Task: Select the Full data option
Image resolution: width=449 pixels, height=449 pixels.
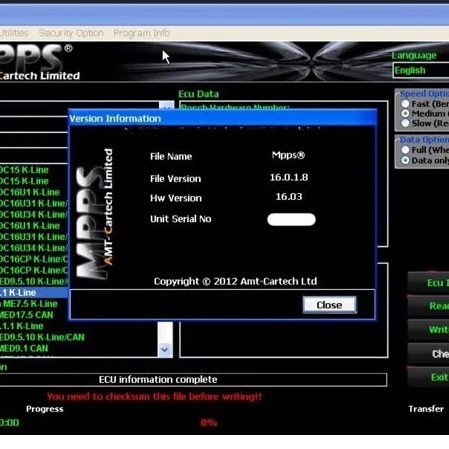Action: click(x=405, y=150)
